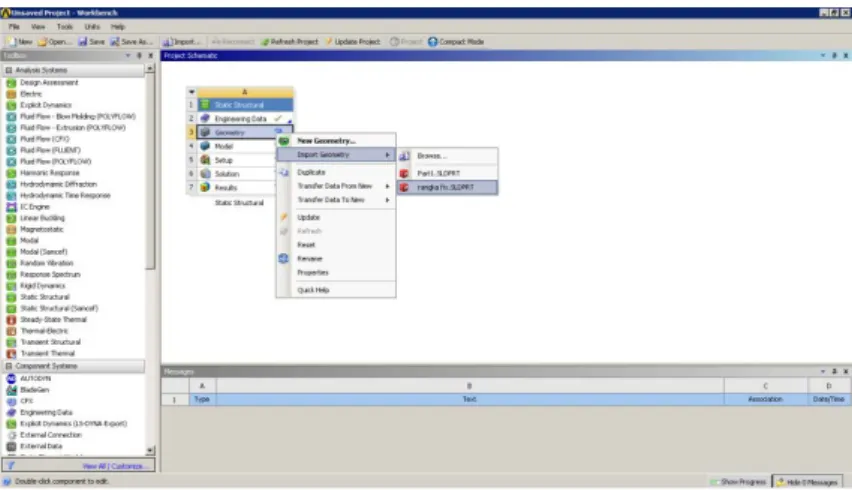
Task: Open Quick Help from context menu
Action: pyautogui.click(x=336, y=290)
